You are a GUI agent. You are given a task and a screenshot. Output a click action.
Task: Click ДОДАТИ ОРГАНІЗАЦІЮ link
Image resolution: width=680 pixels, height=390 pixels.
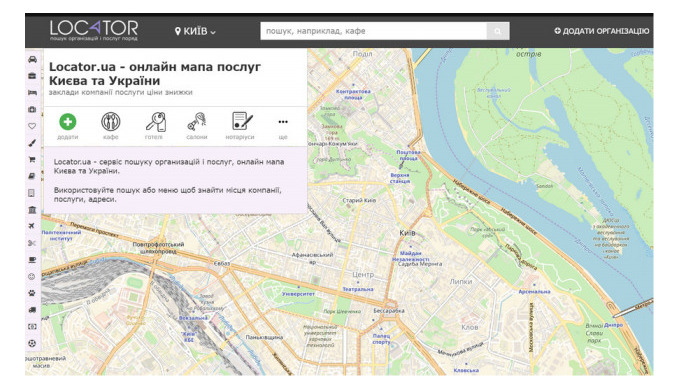(602, 31)
